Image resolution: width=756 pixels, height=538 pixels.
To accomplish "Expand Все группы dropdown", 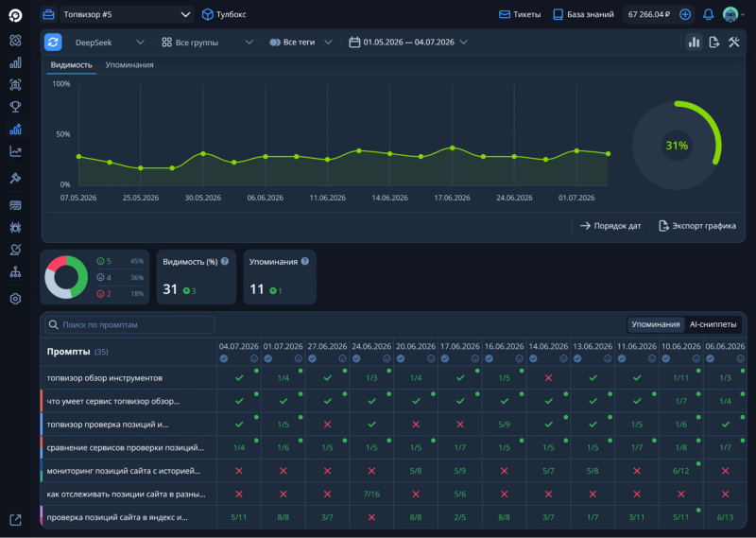I will pos(207,43).
